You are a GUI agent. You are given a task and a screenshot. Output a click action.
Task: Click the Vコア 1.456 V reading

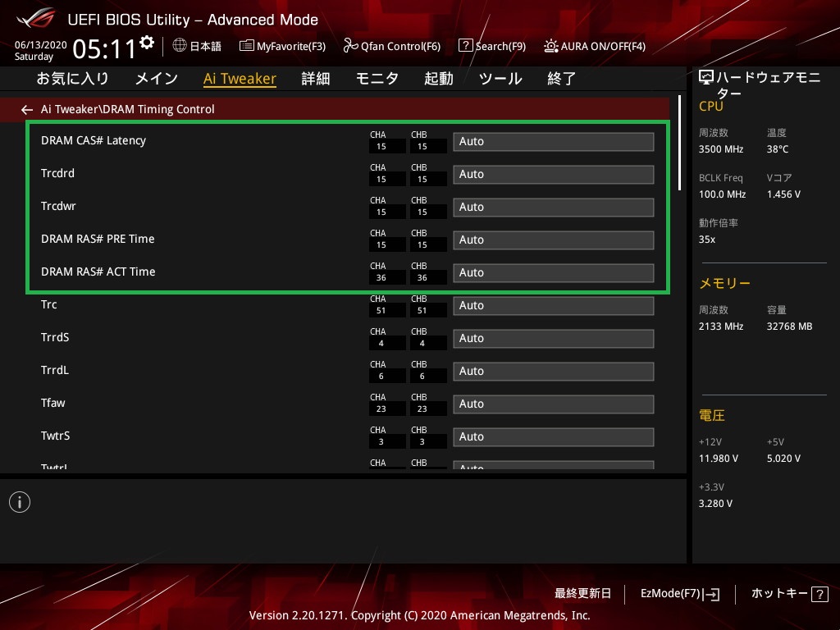(783, 194)
